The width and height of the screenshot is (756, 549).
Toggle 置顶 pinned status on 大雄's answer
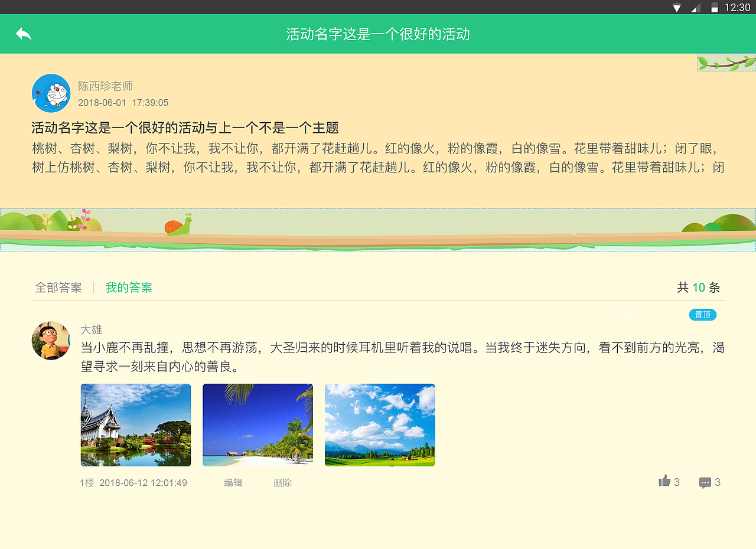(x=702, y=315)
